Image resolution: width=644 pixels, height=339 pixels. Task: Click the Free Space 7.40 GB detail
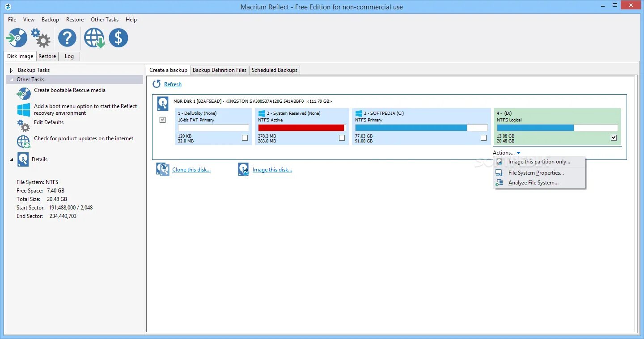point(40,191)
